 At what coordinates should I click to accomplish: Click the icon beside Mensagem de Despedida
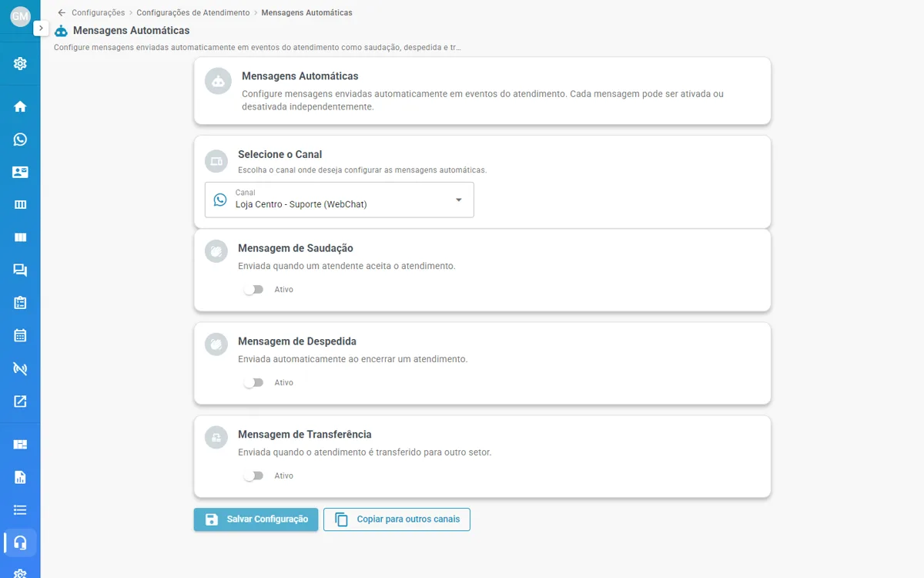click(216, 344)
